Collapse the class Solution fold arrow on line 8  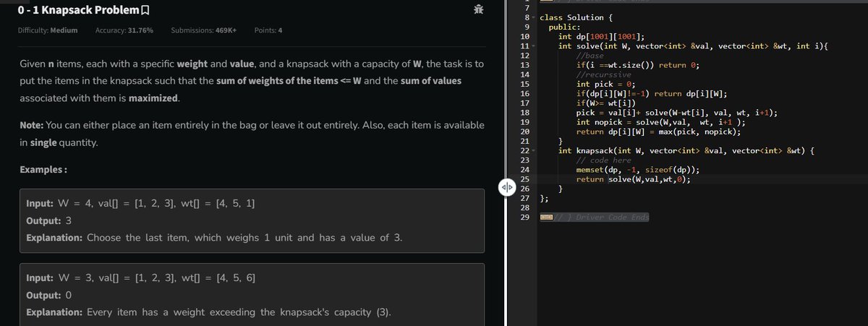point(535,17)
